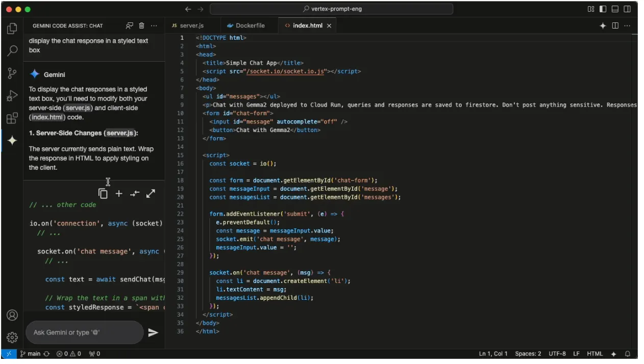Select Gemini Code Assist in activity bar

click(x=12, y=141)
